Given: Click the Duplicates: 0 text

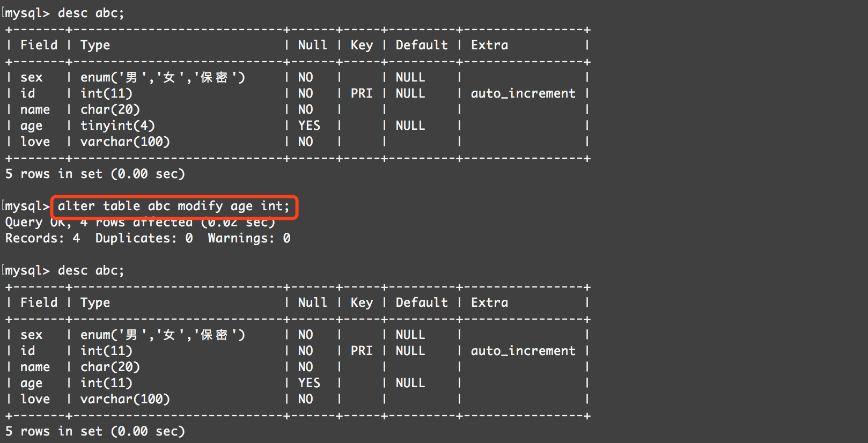Looking at the screenshot, I should (144, 238).
